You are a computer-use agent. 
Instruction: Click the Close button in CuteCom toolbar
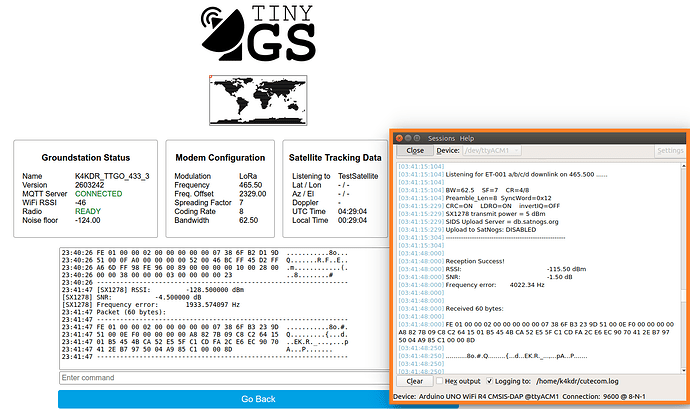pyautogui.click(x=415, y=151)
